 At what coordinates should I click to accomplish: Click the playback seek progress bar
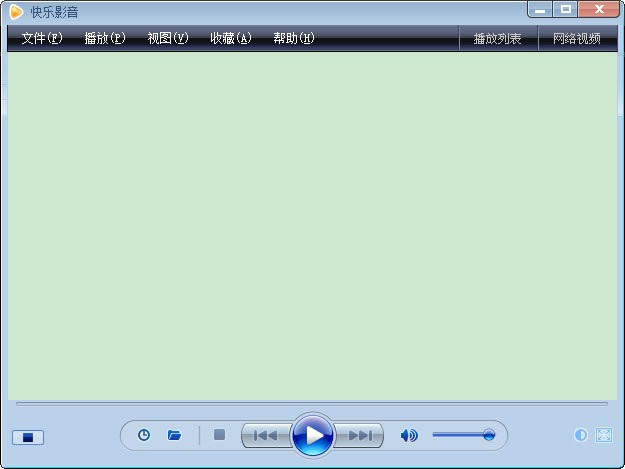[312, 404]
